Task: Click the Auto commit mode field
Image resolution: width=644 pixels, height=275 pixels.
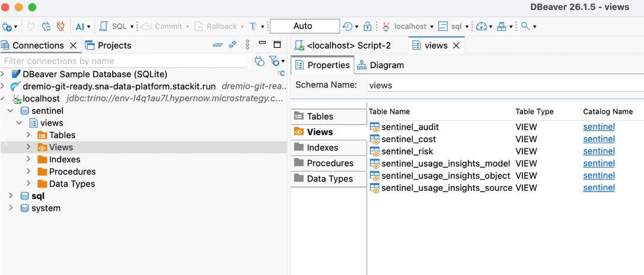Action: tap(305, 26)
